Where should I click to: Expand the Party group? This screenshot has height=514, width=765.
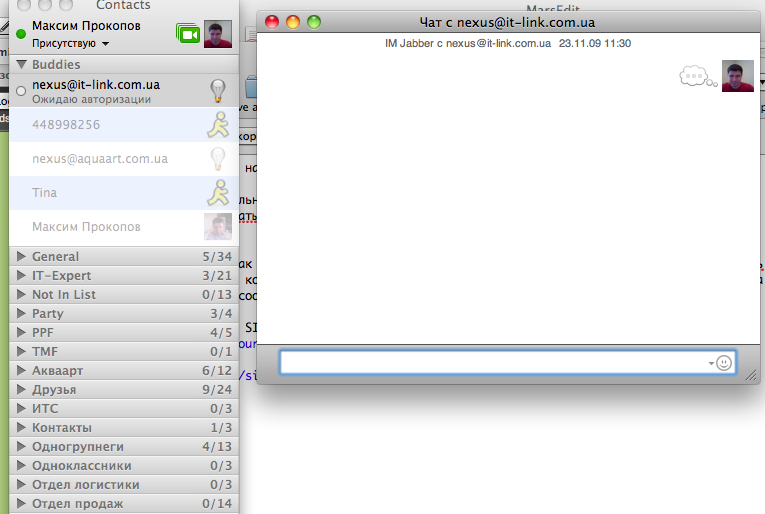pyautogui.click(x=21, y=313)
